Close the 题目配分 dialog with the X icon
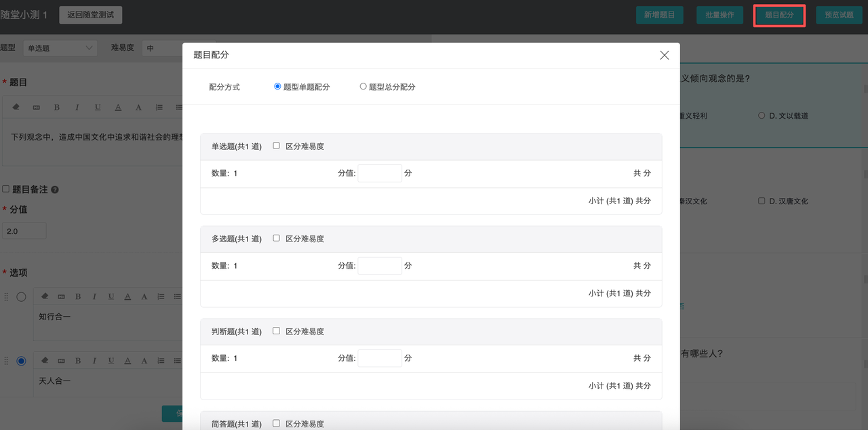This screenshot has height=430, width=868. (665, 55)
